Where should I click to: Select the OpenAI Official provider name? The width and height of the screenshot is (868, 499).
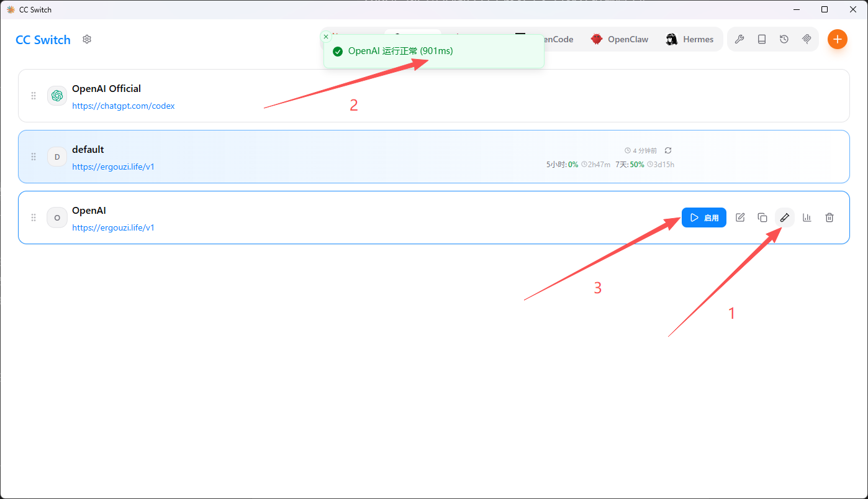107,88
